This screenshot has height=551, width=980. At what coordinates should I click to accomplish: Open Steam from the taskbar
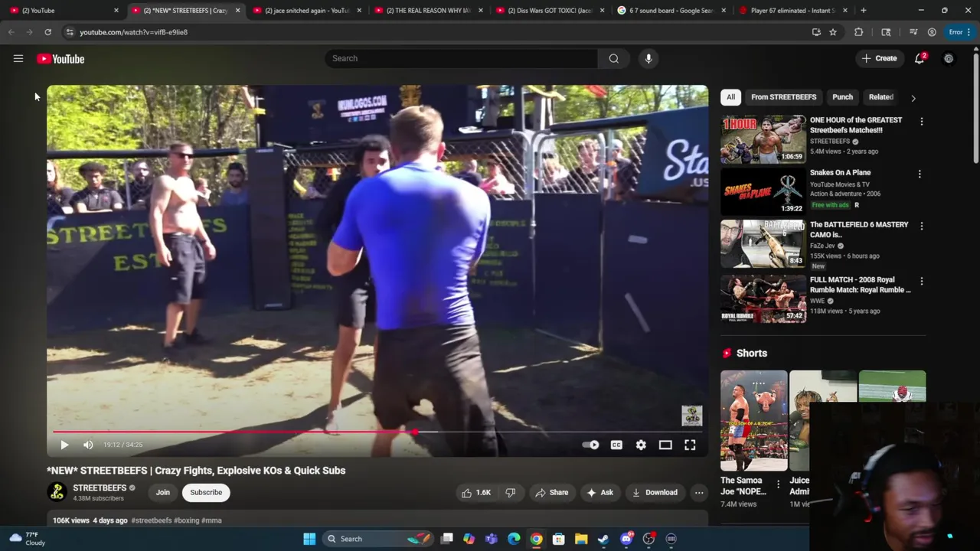[603, 539]
